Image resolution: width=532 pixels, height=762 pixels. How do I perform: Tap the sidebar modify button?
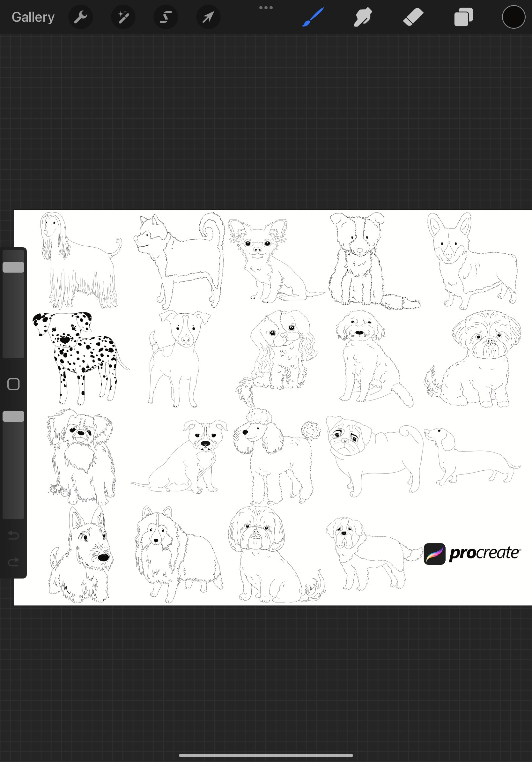pyautogui.click(x=14, y=384)
